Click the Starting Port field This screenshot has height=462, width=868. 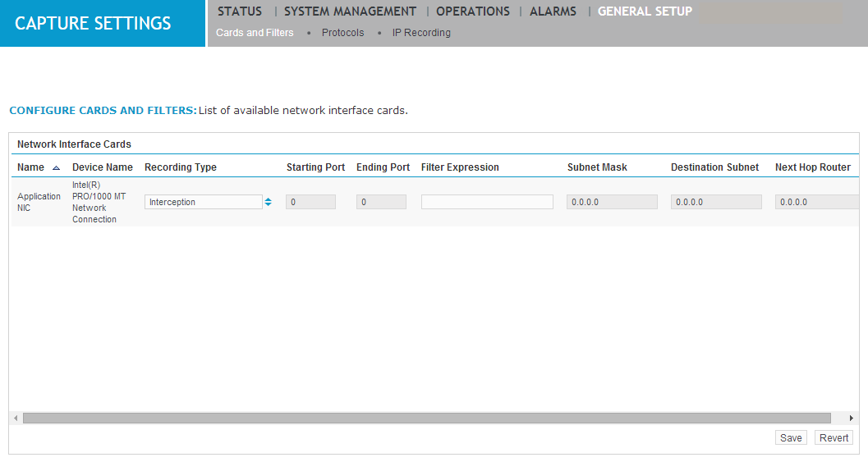coord(310,202)
